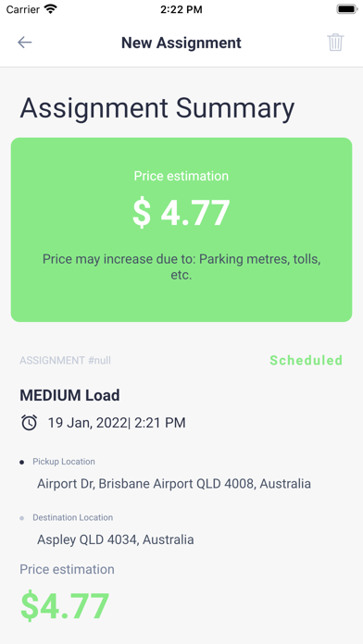Select the MEDIUM Load heading
The image size is (363, 644).
click(x=69, y=395)
